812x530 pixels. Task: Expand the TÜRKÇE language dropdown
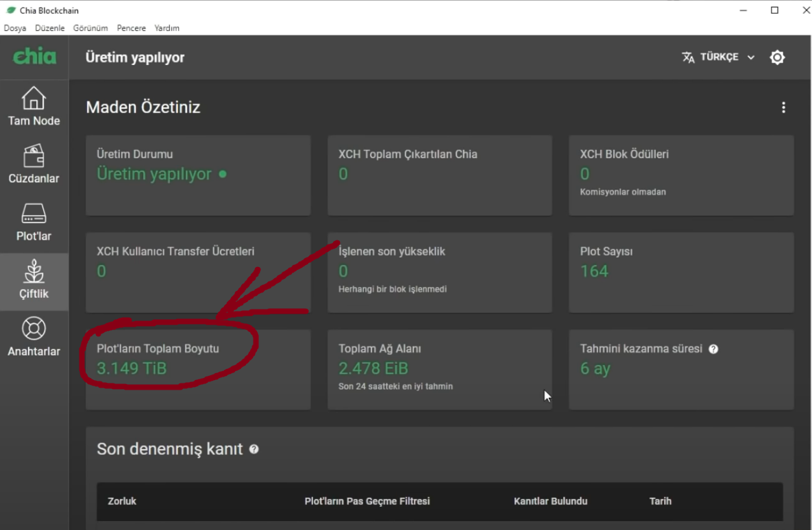[x=718, y=57]
